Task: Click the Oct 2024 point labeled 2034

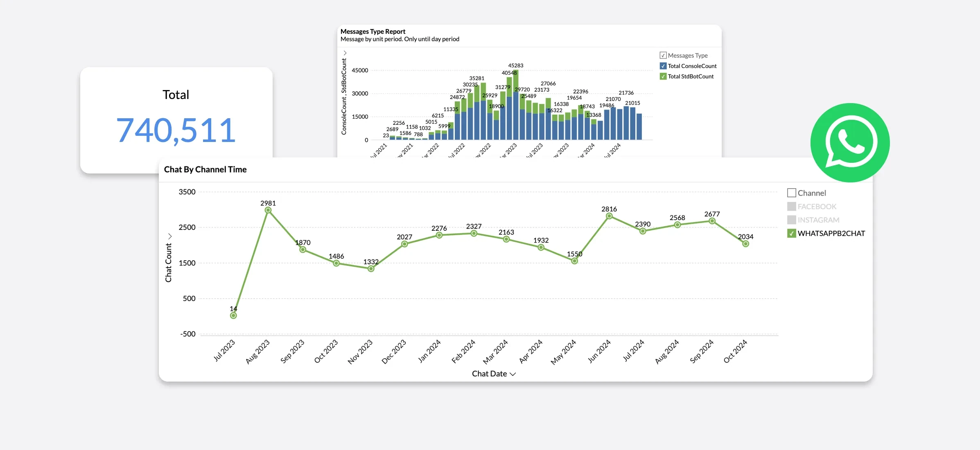Action: pos(746,244)
